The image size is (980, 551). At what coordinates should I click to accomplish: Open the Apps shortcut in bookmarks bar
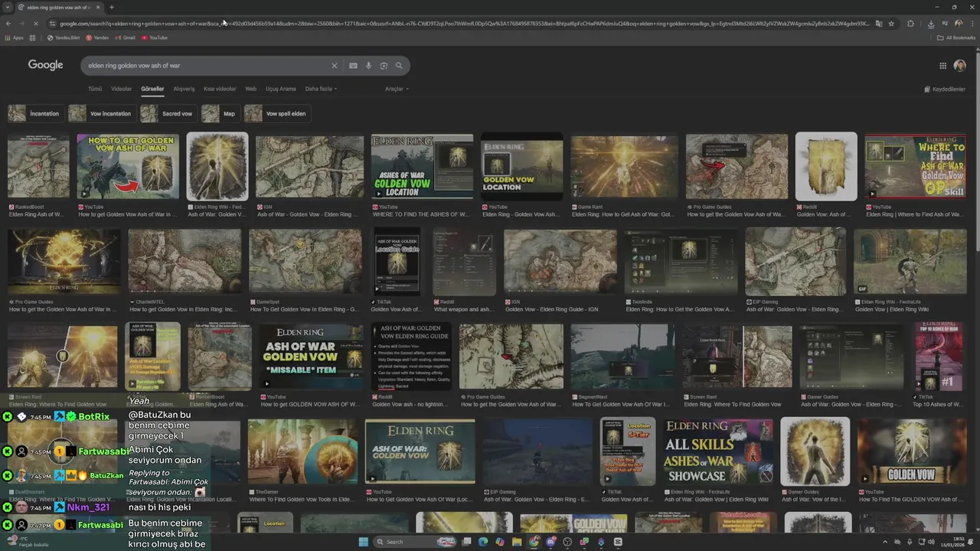(x=15, y=37)
